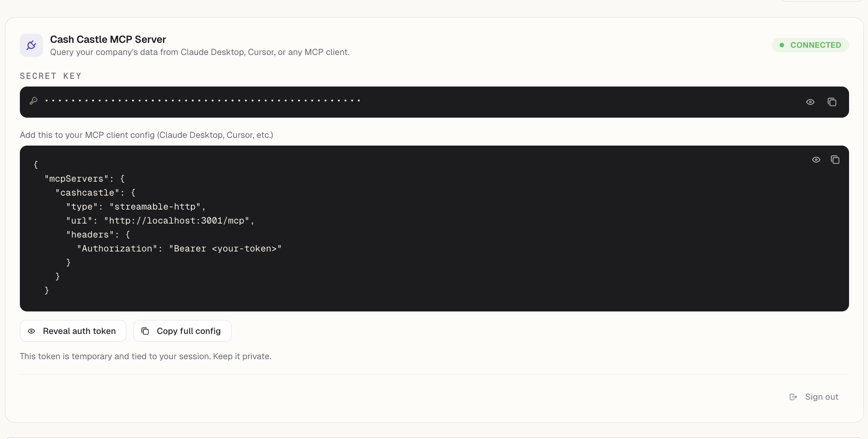
Task: Sign out of the account
Action: tap(814, 397)
